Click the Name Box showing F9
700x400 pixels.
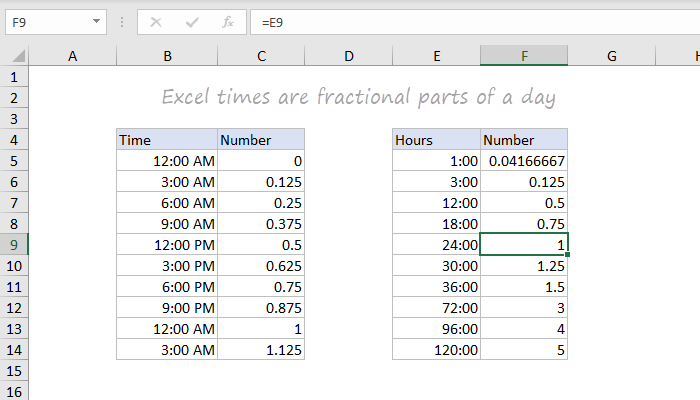56,22
